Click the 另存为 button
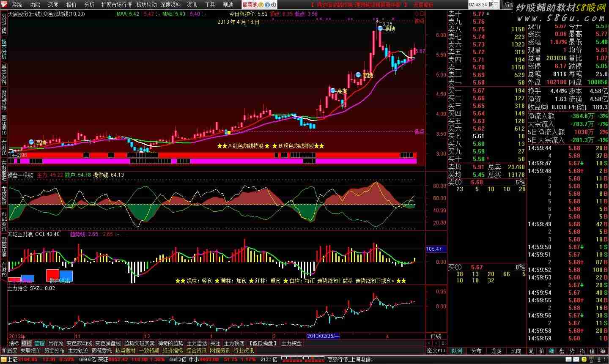 pyautogui.click(x=55, y=343)
